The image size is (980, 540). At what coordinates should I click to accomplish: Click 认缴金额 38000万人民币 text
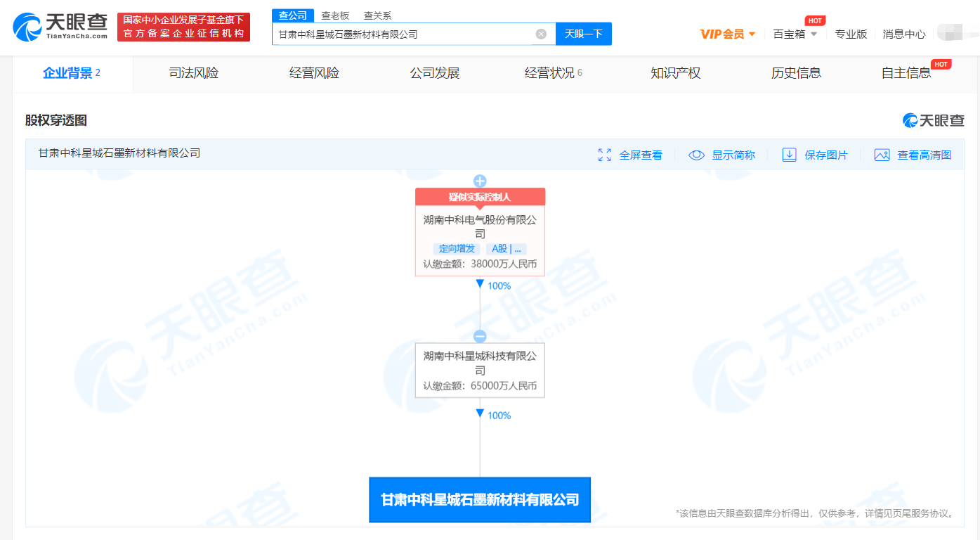tap(480, 264)
